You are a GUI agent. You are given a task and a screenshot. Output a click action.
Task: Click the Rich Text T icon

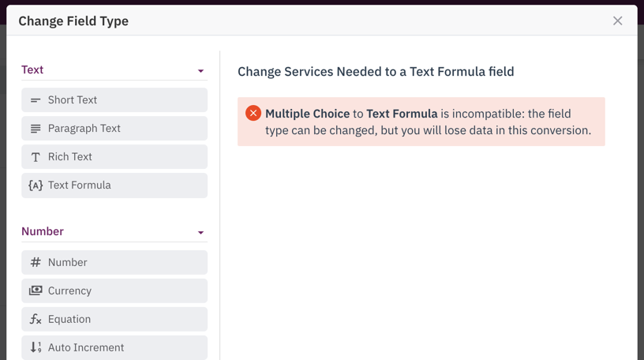pos(36,157)
